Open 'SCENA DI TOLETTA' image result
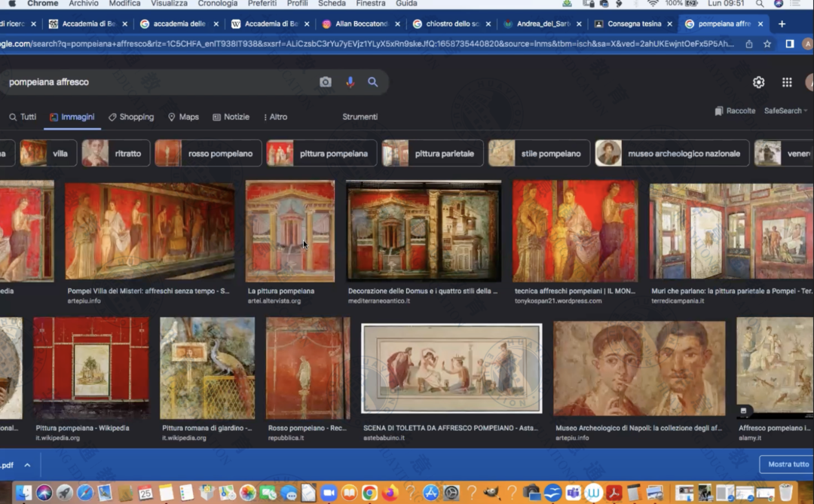814x504 pixels. click(451, 368)
